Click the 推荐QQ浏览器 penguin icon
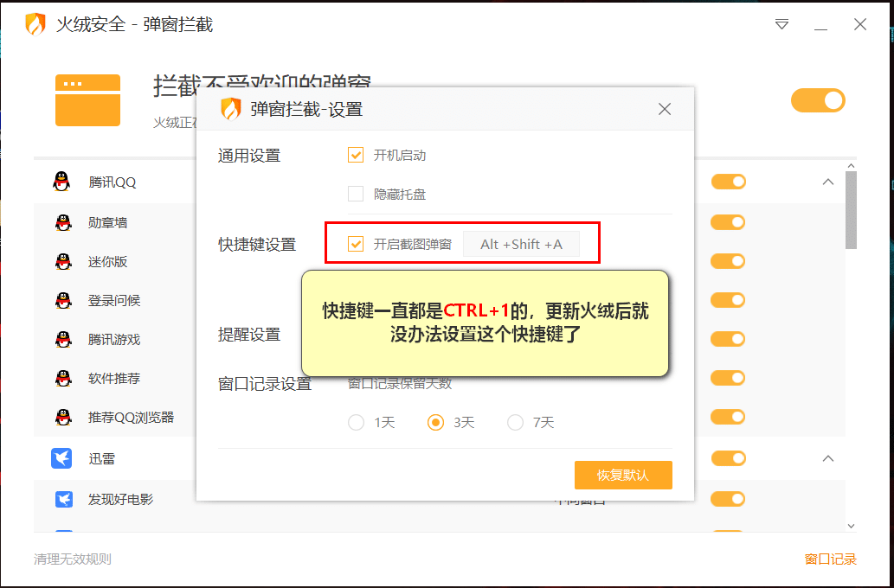 pyautogui.click(x=63, y=417)
